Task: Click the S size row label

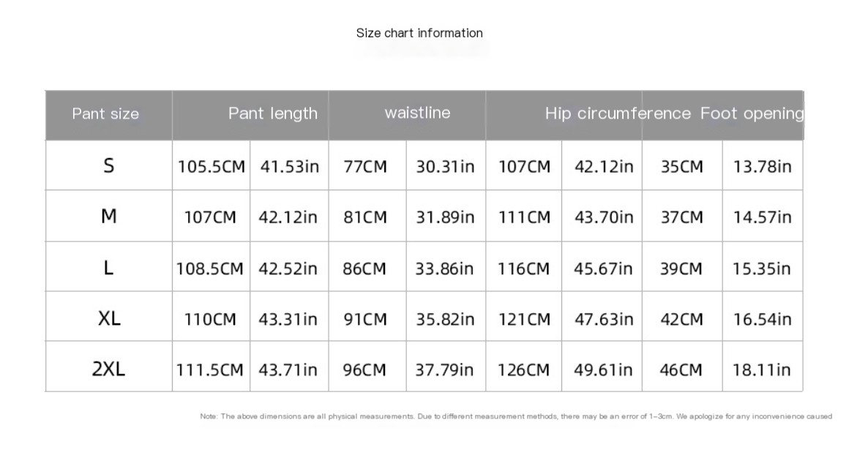Action: point(108,165)
